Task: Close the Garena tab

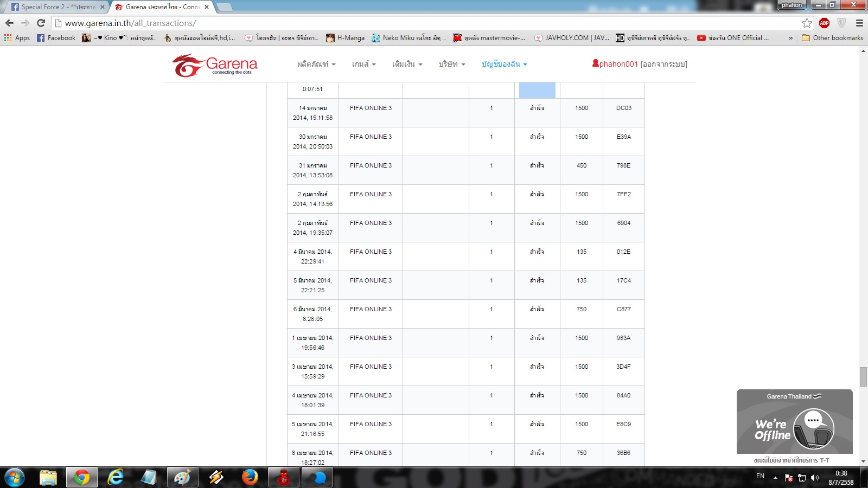Action: click(x=207, y=7)
